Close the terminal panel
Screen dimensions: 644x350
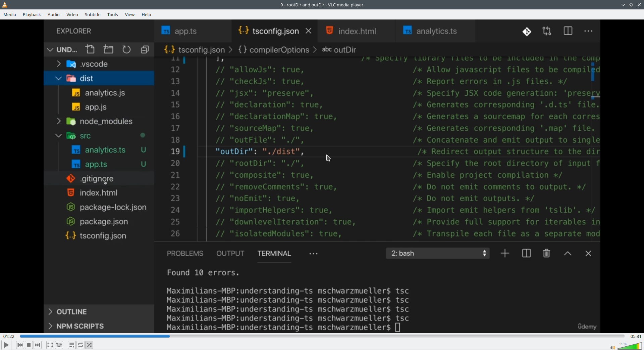tap(588, 254)
